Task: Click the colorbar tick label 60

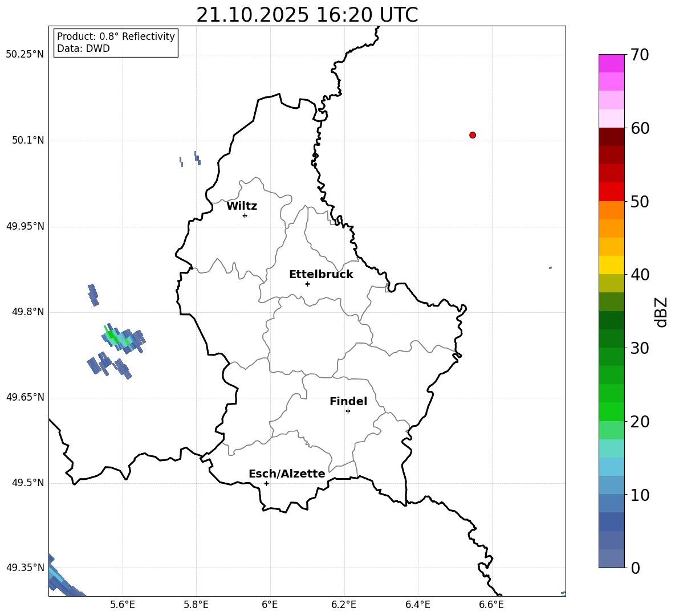Action: 640,128
